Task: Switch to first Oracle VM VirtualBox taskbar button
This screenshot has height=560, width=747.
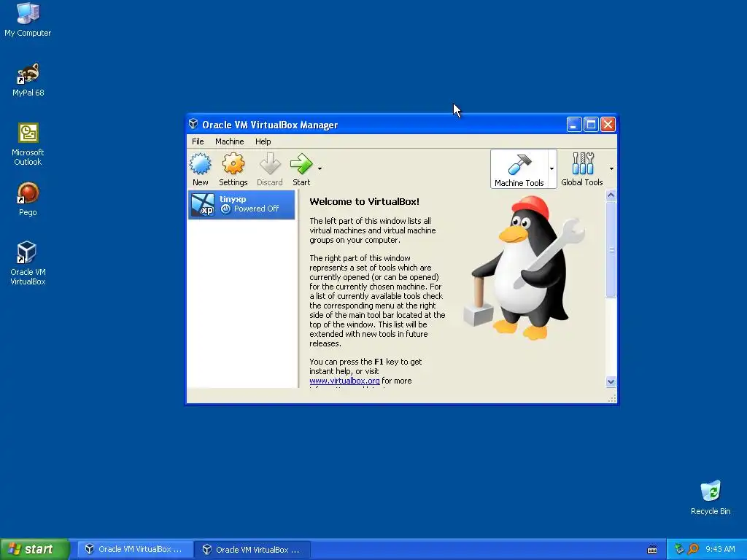Action: pyautogui.click(x=134, y=550)
